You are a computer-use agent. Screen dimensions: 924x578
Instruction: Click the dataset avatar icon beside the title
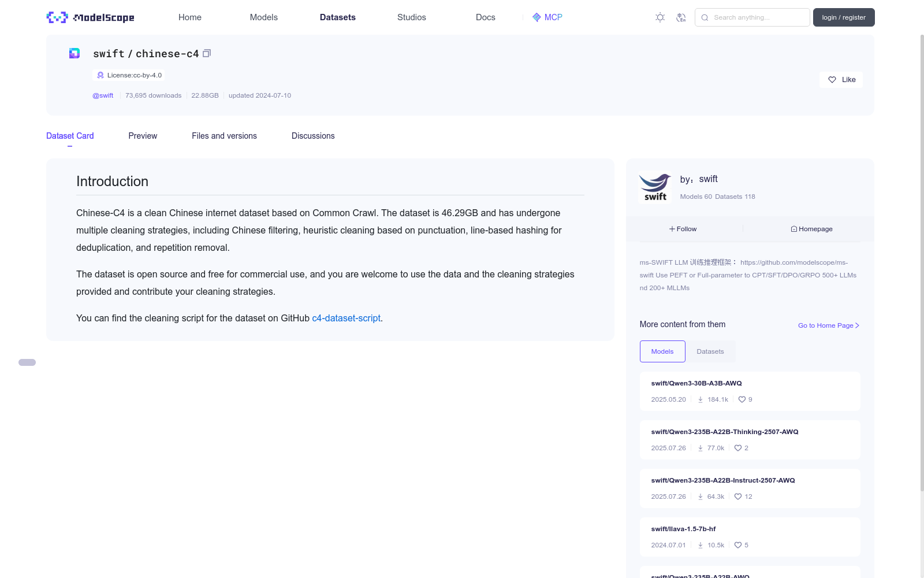74,53
